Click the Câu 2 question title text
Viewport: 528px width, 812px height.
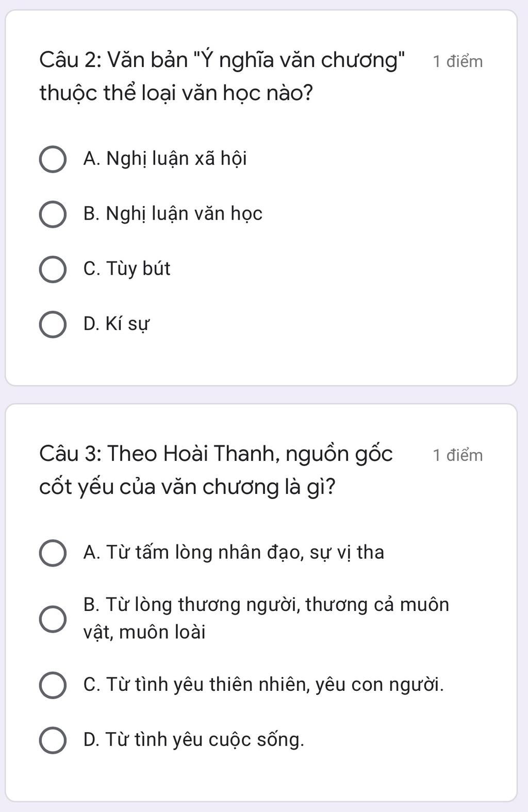(x=223, y=77)
